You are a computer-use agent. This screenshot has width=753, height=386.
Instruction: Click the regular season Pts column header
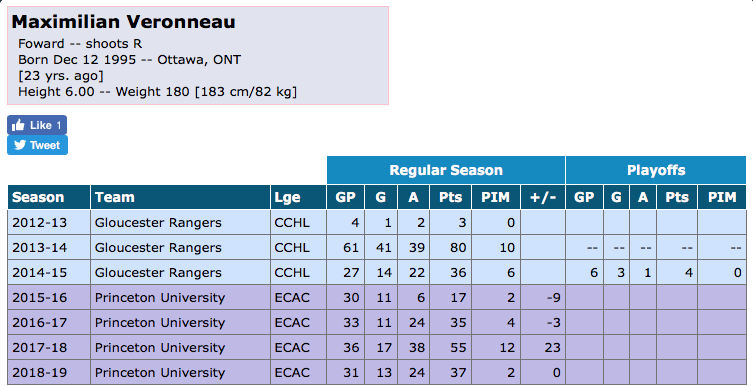pos(450,197)
